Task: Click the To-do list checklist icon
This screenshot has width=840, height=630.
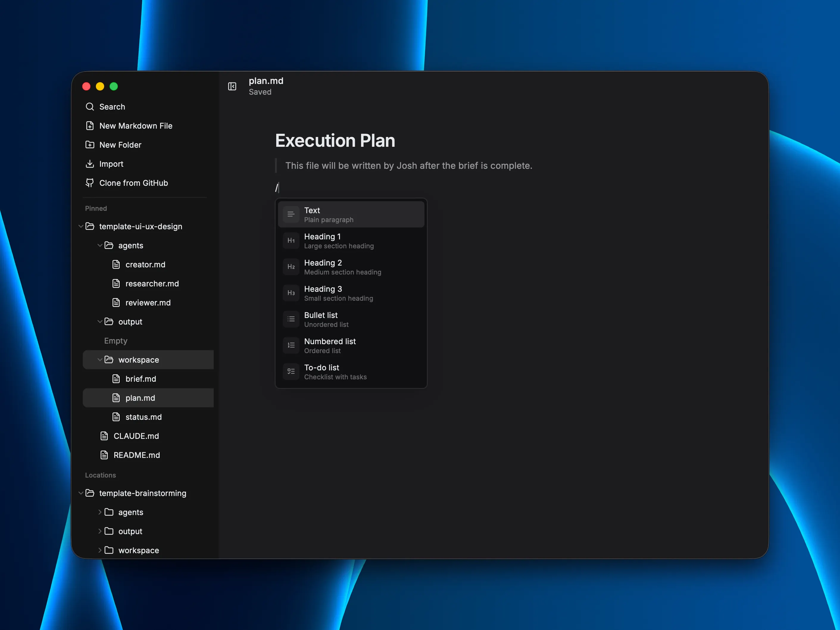Action: [291, 371]
